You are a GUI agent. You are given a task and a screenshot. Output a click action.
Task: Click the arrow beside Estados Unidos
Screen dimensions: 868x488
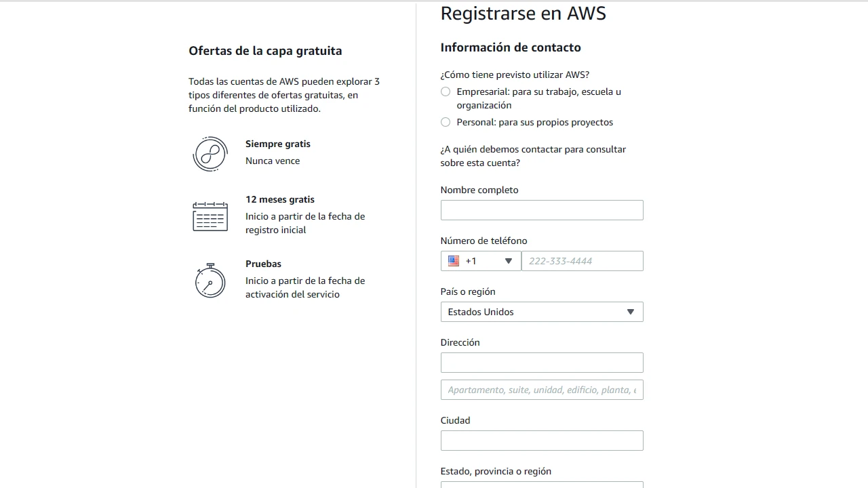[x=630, y=312]
